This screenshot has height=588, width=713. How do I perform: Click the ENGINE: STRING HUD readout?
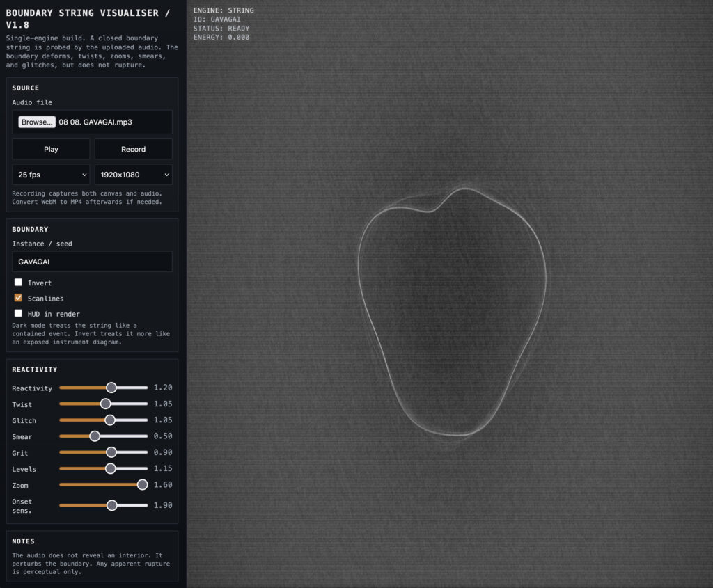tap(224, 10)
